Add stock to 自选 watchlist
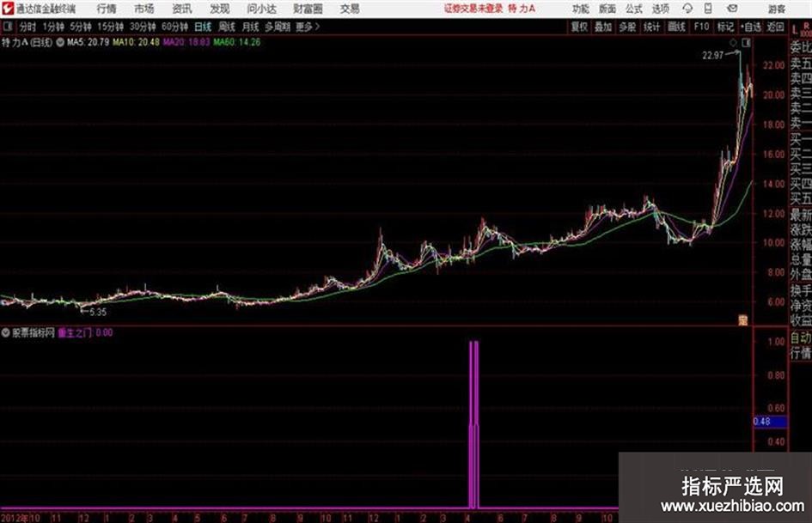This screenshot has width=812, height=523. pos(751,27)
